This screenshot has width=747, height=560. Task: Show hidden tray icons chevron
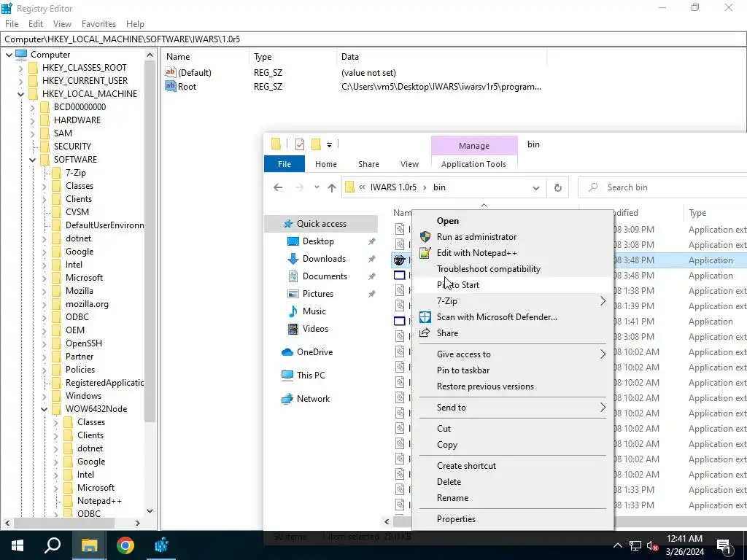coord(617,545)
